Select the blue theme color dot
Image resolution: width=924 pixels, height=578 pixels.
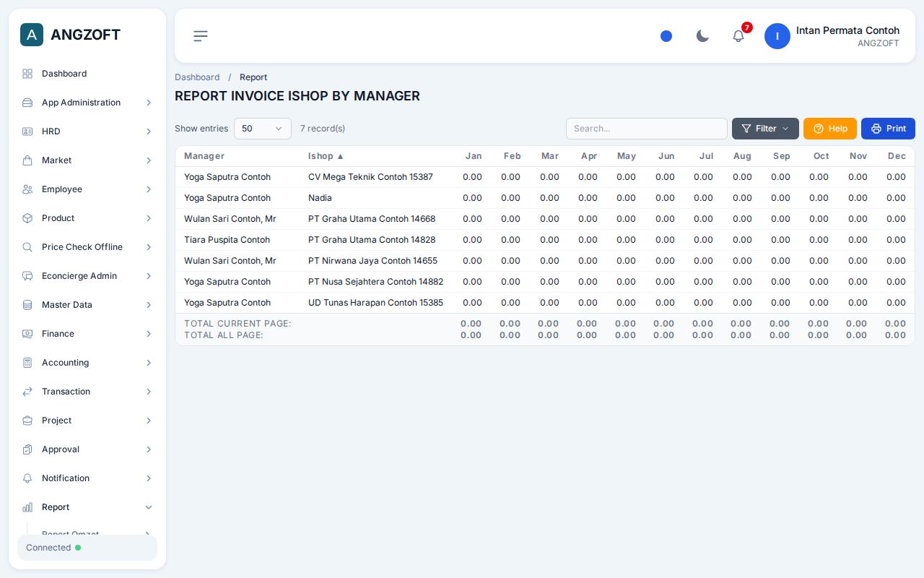[666, 36]
